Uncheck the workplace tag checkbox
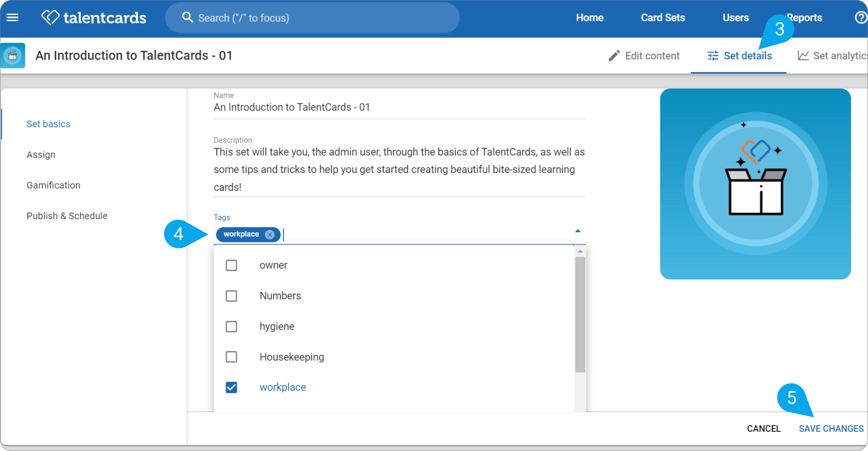The width and height of the screenshot is (868, 451). 232,388
